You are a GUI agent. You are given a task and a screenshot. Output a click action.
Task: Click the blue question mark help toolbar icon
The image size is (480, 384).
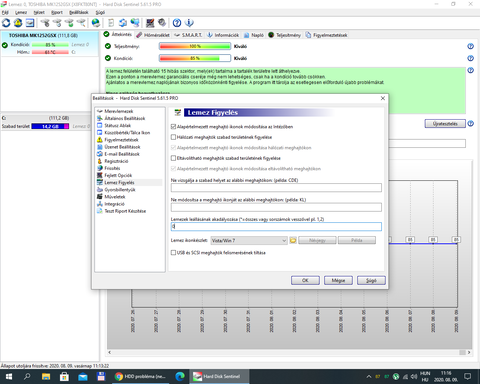(177, 23)
